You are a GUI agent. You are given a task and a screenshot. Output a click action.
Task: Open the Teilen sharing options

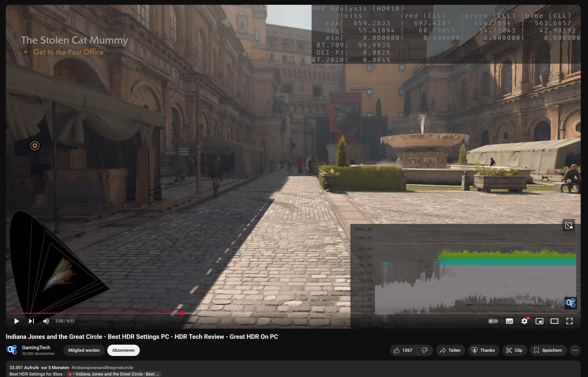coord(450,350)
